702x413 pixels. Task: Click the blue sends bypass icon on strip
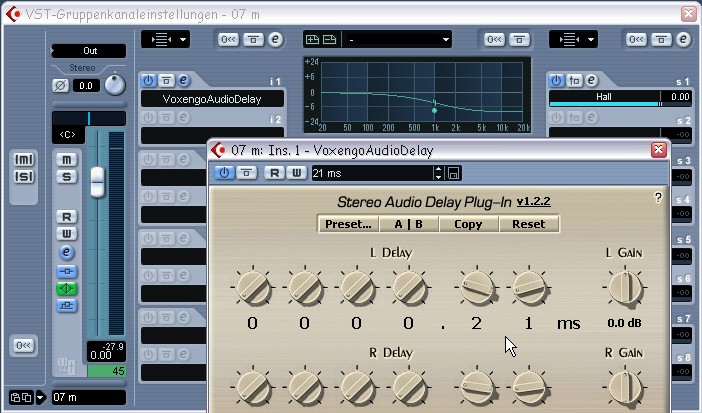pos(66,306)
